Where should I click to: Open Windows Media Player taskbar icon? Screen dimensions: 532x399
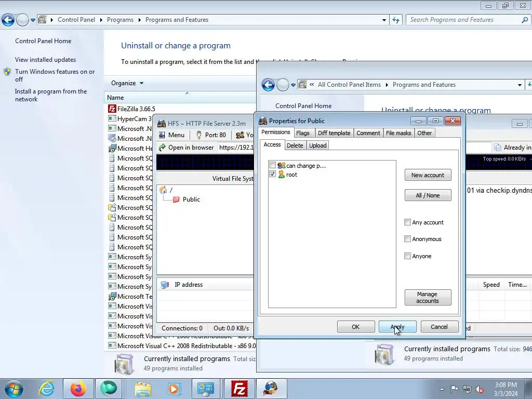tap(174, 389)
